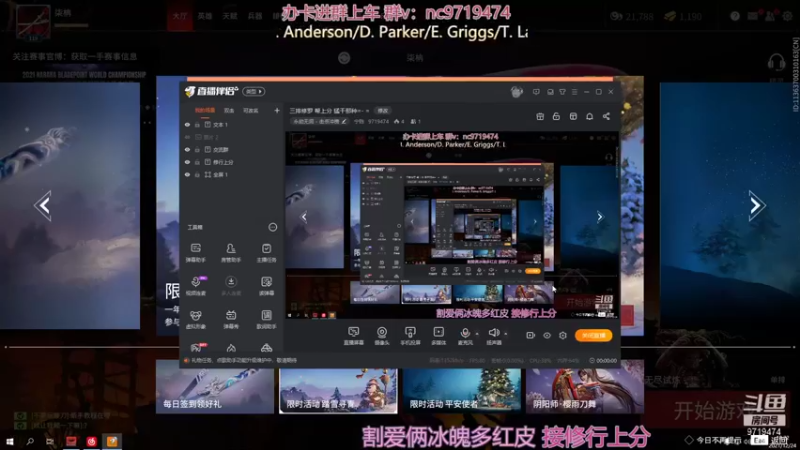Edit the stream category tag
This screenshot has height=450, width=800.
click(319, 121)
